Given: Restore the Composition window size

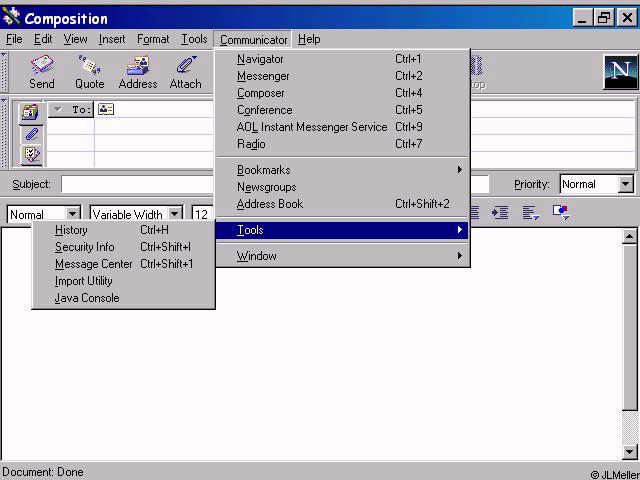Looking at the screenshot, I should (604, 18).
